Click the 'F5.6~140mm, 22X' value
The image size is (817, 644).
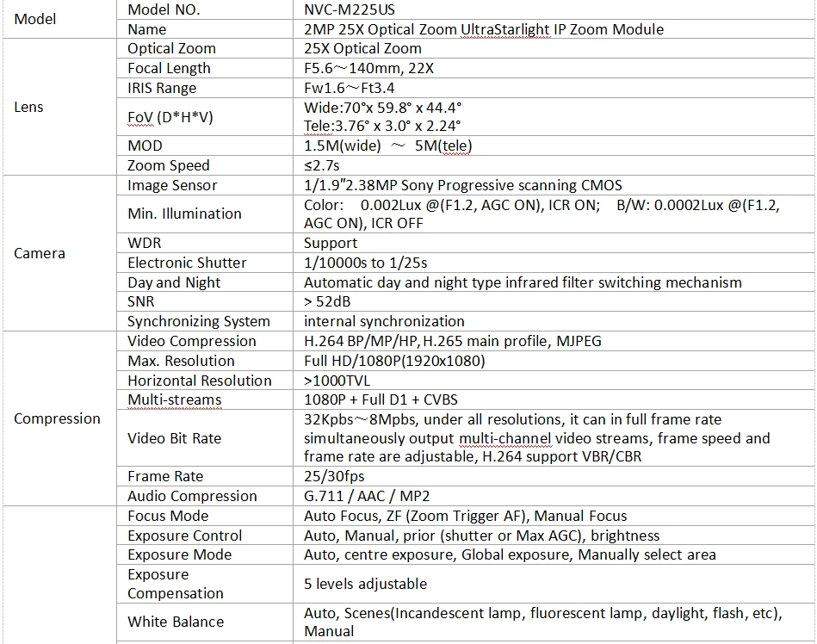click(369, 68)
